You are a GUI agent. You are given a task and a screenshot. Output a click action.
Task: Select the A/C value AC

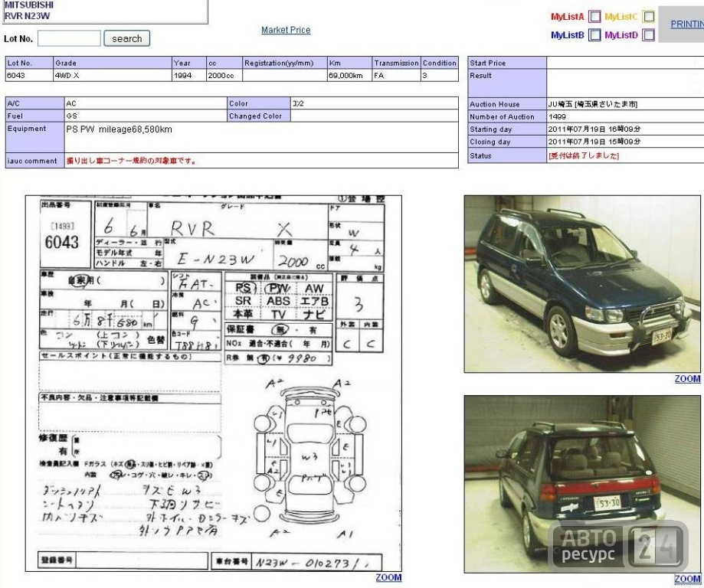click(x=71, y=103)
